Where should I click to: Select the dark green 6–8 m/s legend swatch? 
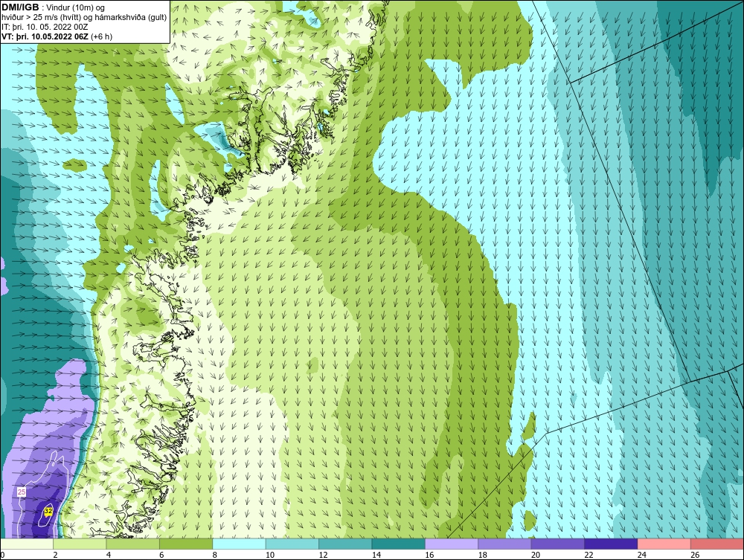pyautogui.click(x=186, y=544)
